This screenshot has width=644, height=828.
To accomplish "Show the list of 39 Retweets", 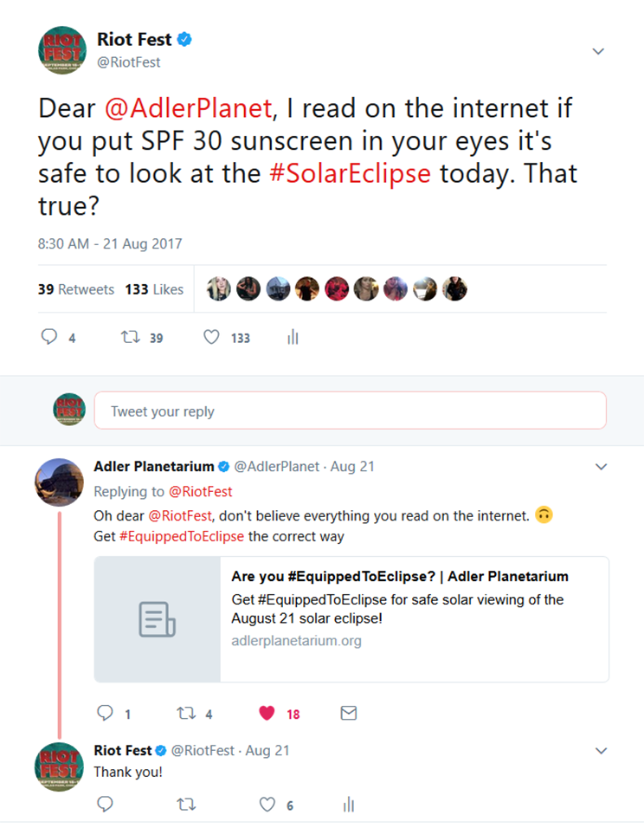I will tap(76, 289).
